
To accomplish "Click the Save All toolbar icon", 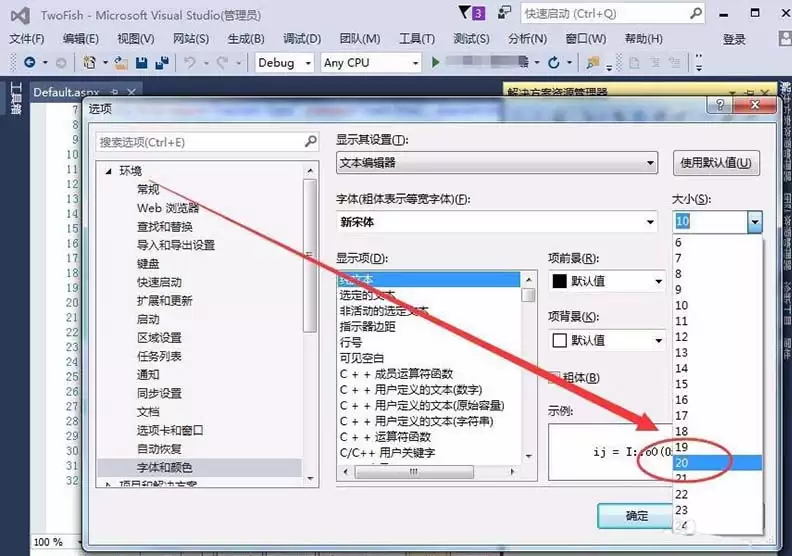I will click(160, 62).
